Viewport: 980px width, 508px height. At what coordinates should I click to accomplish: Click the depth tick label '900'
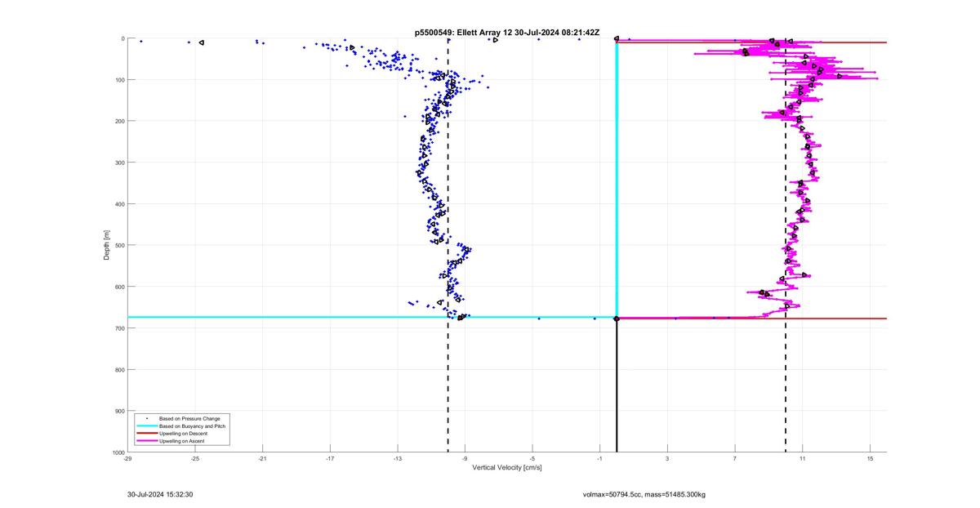pyautogui.click(x=119, y=411)
